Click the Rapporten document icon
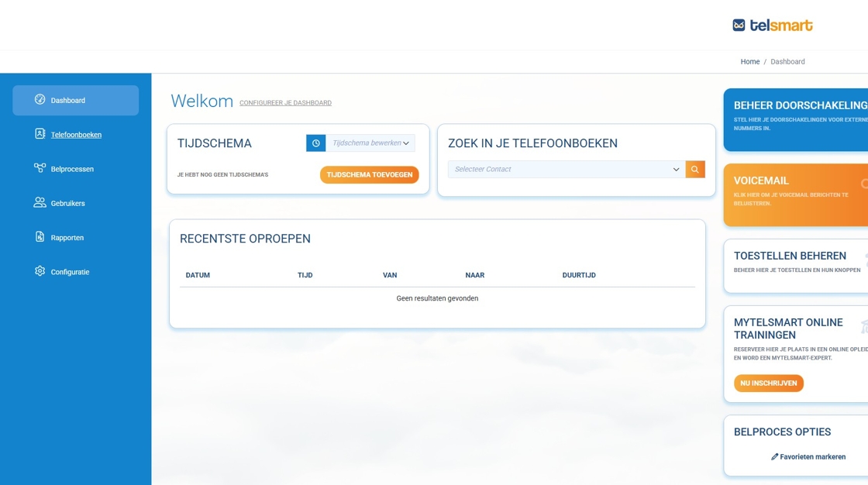The width and height of the screenshot is (868, 485). (x=40, y=237)
